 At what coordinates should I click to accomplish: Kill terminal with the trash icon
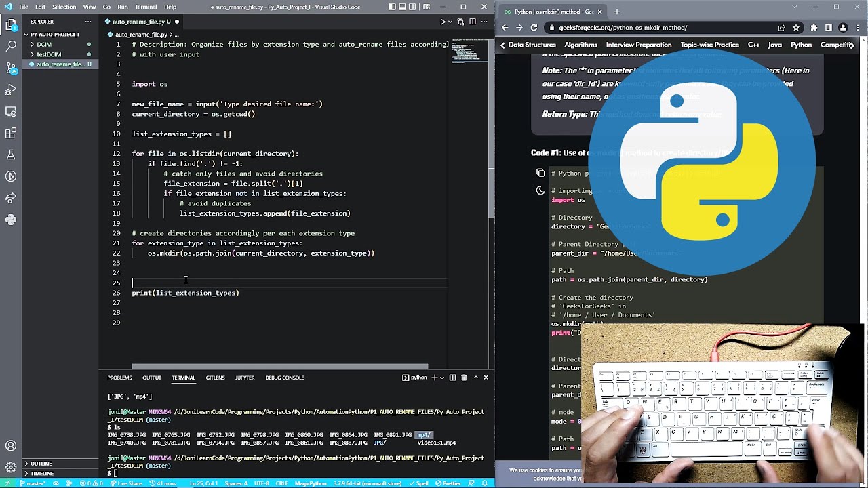(464, 378)
